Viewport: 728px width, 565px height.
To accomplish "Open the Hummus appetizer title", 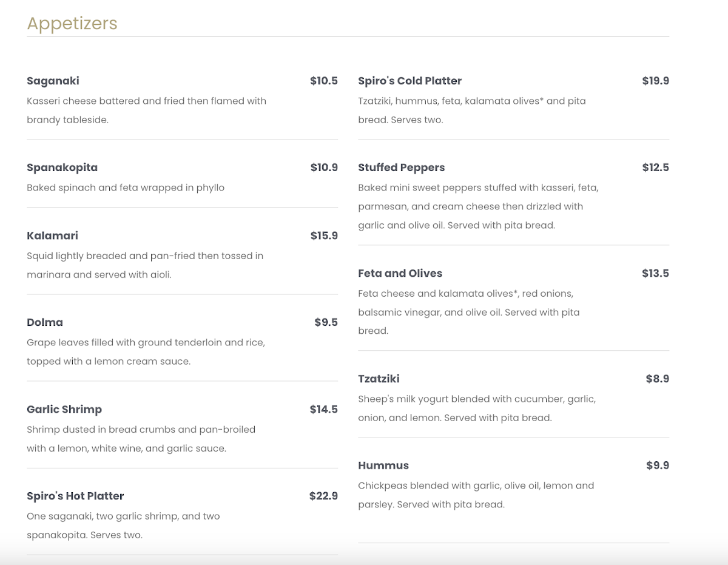I will coord(383,465).
